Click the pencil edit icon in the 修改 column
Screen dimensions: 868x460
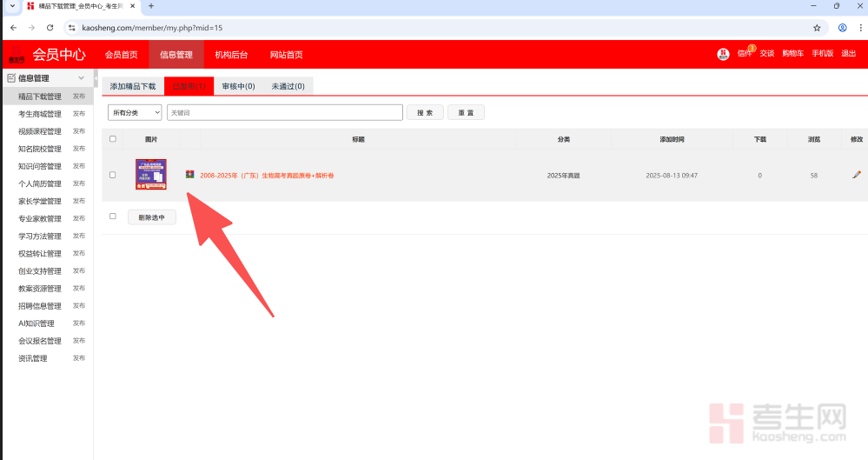pyautogui.click(x=856, y=175)
